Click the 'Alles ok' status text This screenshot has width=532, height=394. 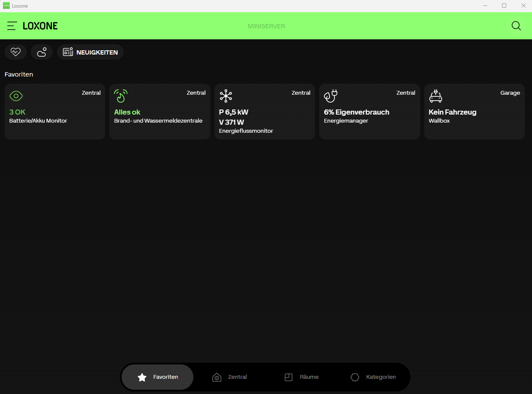127,112
